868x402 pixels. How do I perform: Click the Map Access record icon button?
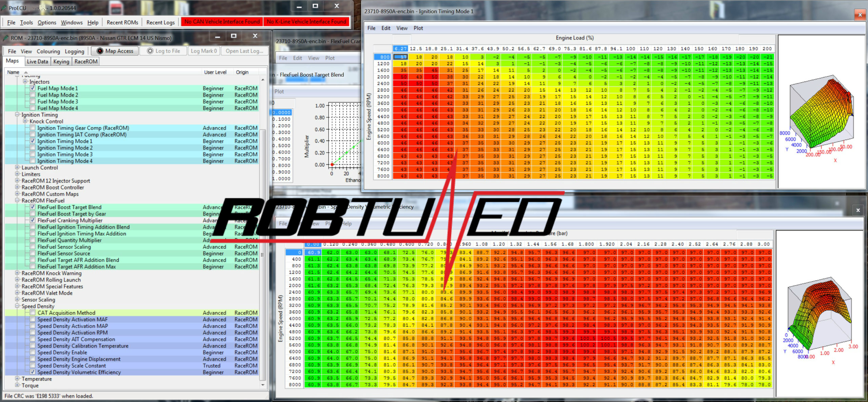click(x=100, y=51)
